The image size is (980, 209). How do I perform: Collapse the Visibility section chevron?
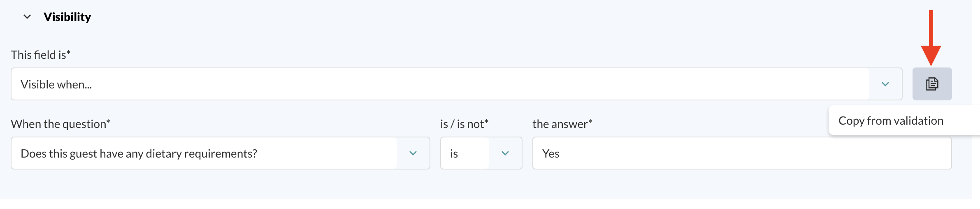tap(27, 17)
